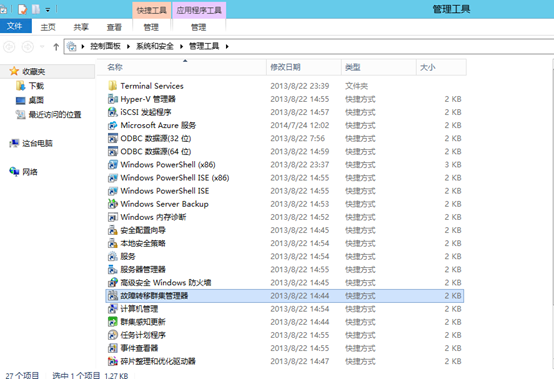The height and width of the screenshot is (379, 554).
Task: Select the 碎片整理和优化驱动器 icon
Action: pyautogui.click(x=112, y=361)
